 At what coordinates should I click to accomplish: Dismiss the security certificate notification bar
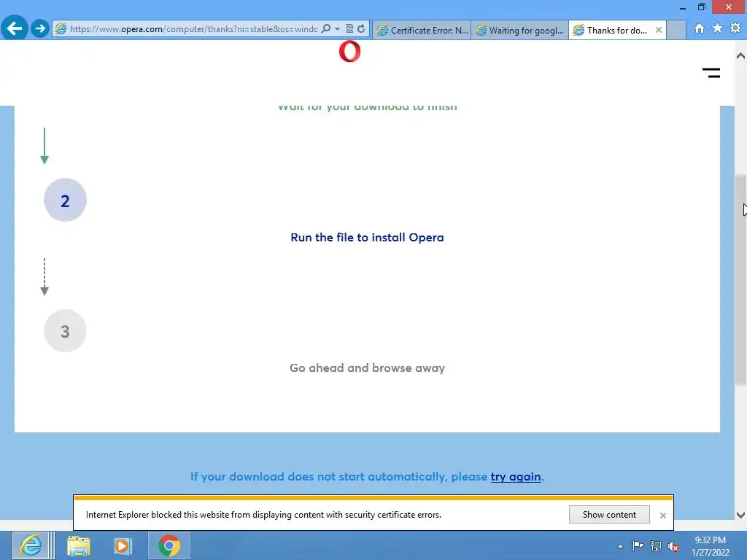click(662, 516)
